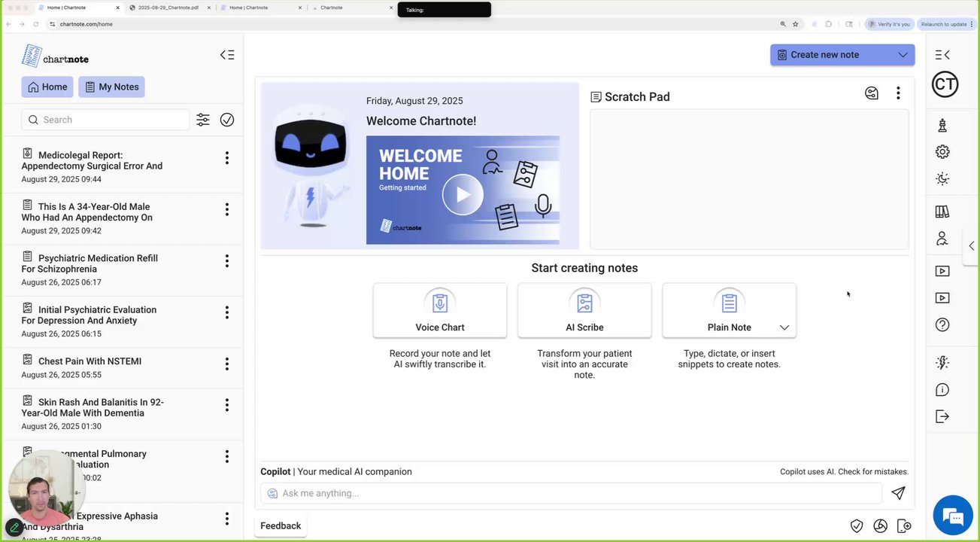The image size is (980, 542).
Task: Click the Friday, August 29, 2025 date text
Action: pos(414,101)
